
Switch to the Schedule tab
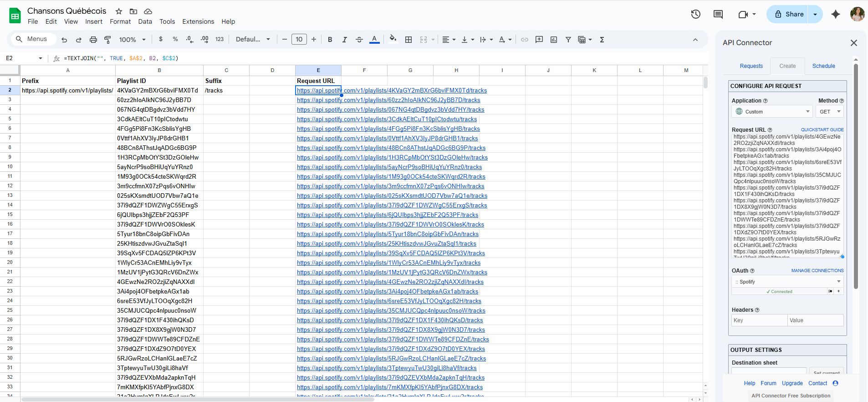(824, 66)
